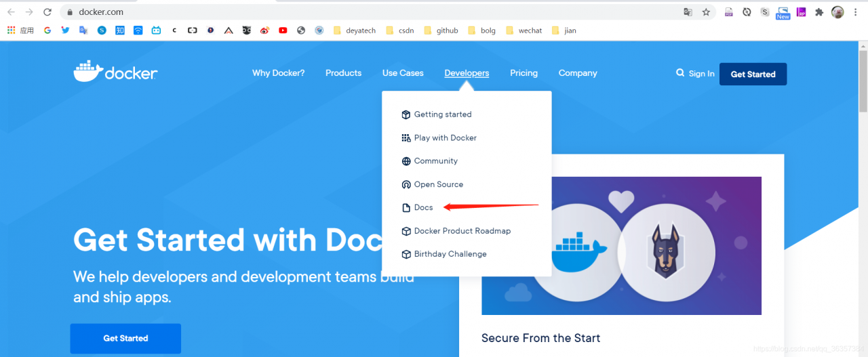
Task: Open the Skype bookmark icon
Action: click(x=102, y=30)
